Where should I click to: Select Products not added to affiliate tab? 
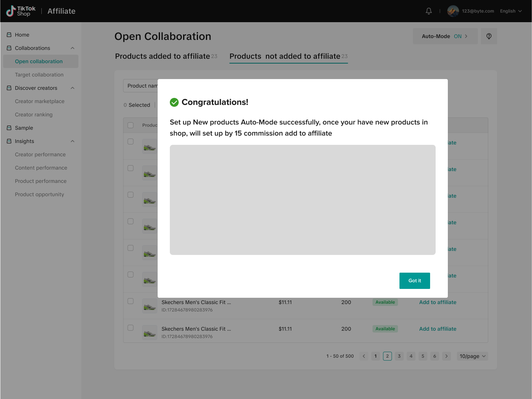click(x=289, y=56)
